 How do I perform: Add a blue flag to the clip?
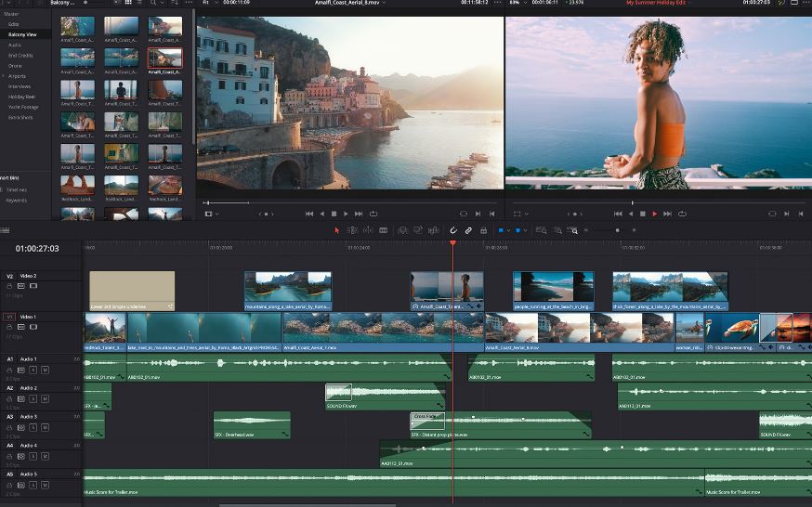click(x=501, y=230)
